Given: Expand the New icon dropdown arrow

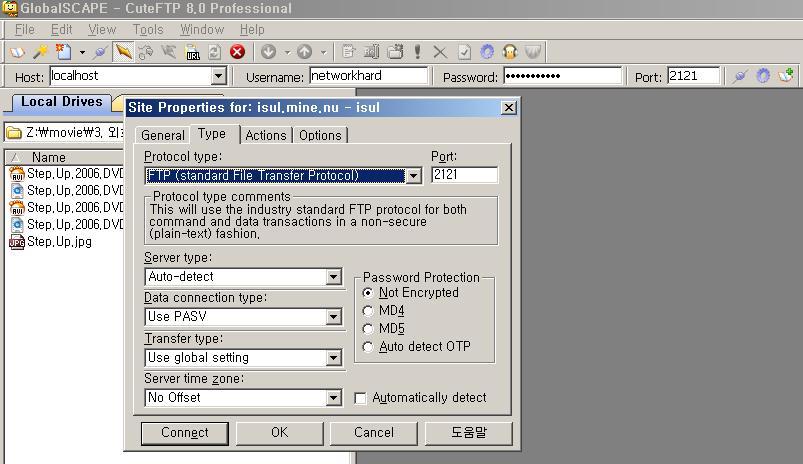Looking at the screenshot, I should tap(82, 52).
